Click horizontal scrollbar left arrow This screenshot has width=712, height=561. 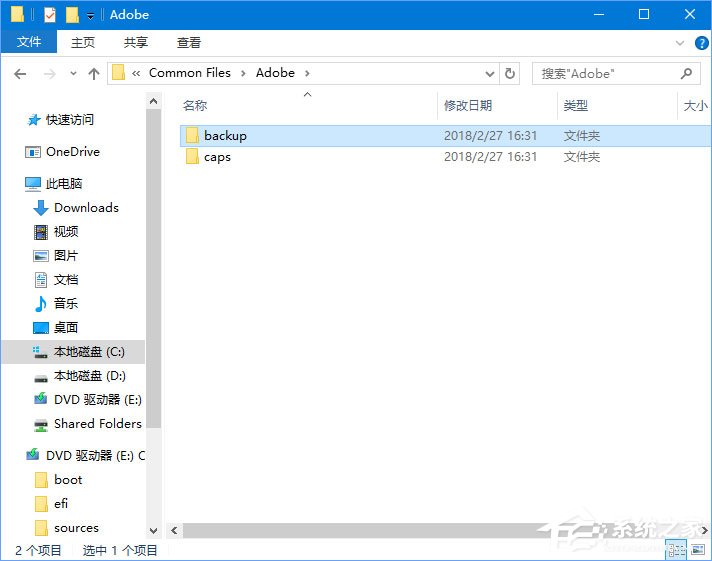point(174,530)
